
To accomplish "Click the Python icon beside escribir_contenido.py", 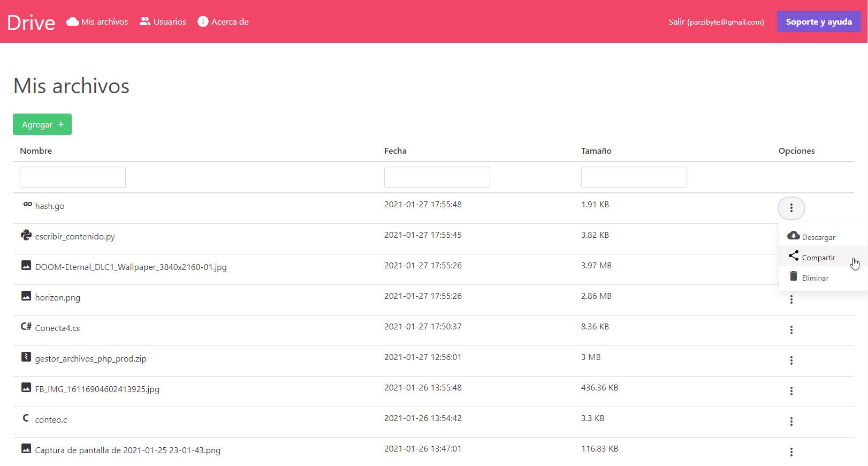I will [26, 235].
